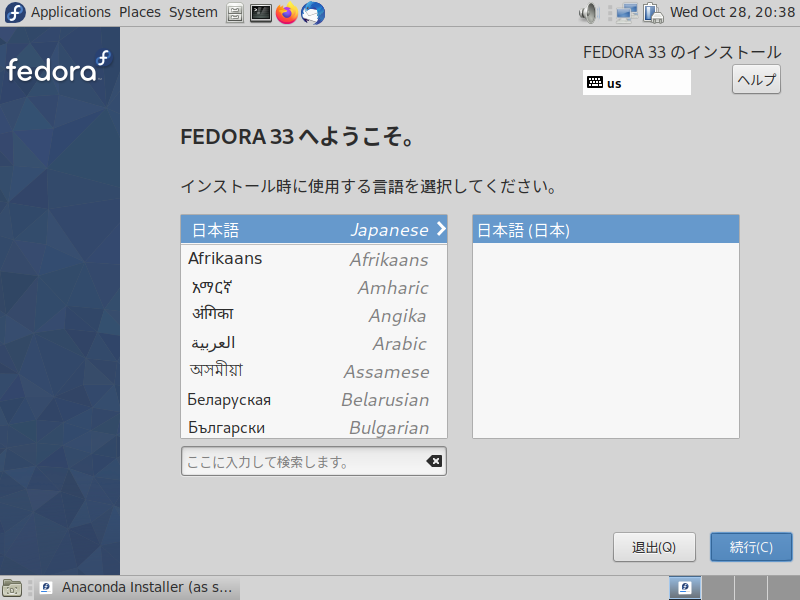Open the Places menu

140,12
